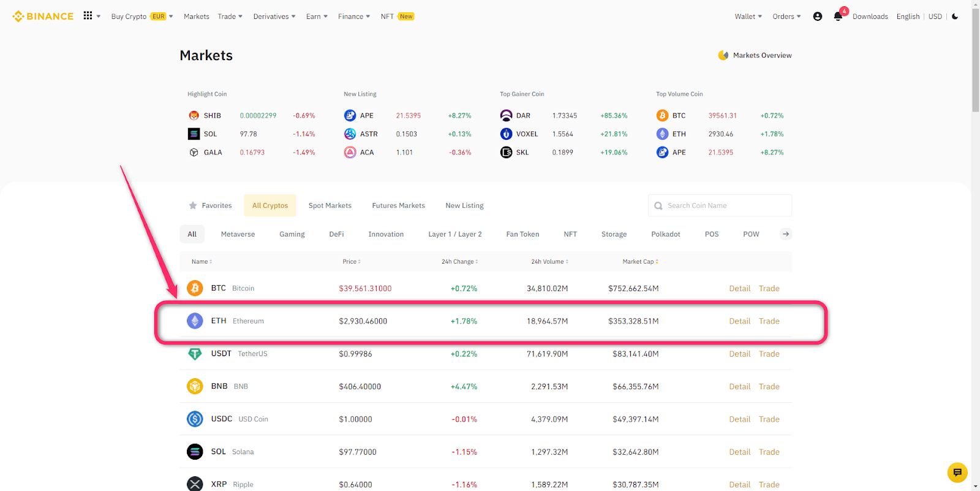This screenshot has height=491, width=980.
Task: Click the VOXEL icon in Top Gainer Coin
Action: coord(507,134)
